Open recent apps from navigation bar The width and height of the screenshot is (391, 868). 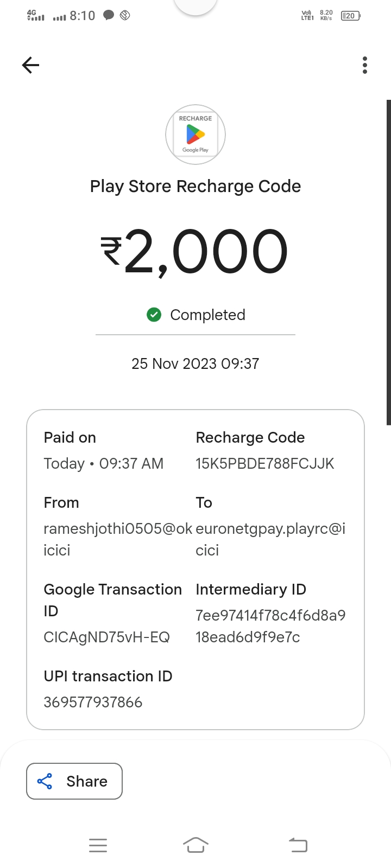(x=98, y=845)
